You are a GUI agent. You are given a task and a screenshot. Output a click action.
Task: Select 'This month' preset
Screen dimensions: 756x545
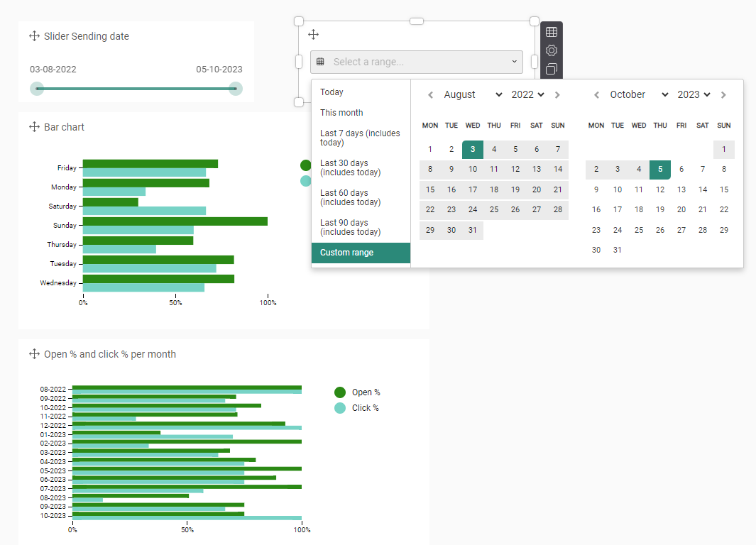341,112
